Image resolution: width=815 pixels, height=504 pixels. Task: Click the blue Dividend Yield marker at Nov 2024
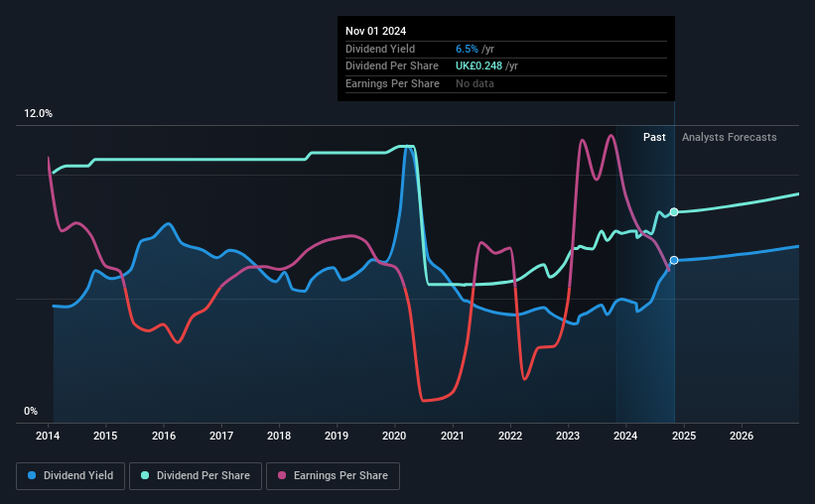click(674, 260)
